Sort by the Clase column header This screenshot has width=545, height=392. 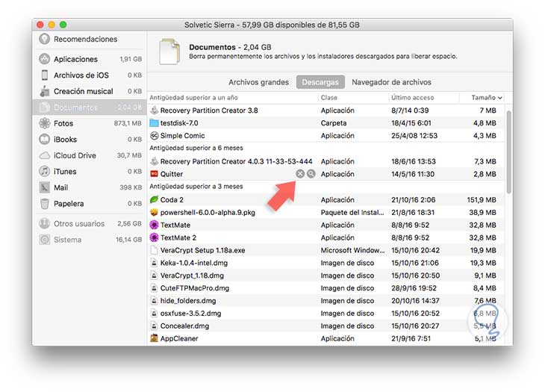click(328, 98)
